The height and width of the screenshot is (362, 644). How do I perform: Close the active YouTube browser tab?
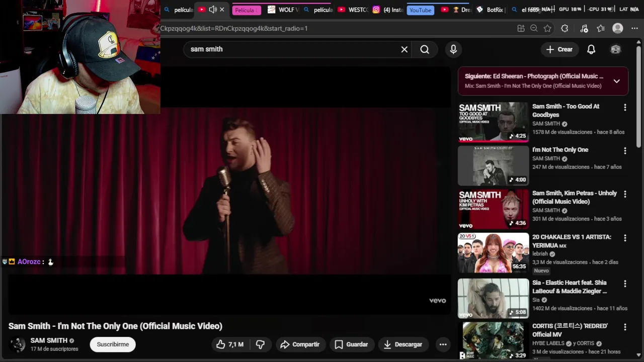pyautogui.click(x=222, y=10)
